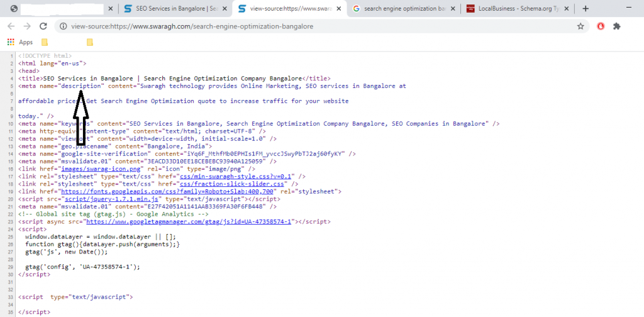Click the html lang="en-us" line
The height and width of the screenshot is (317, 644).
point(52,64)
